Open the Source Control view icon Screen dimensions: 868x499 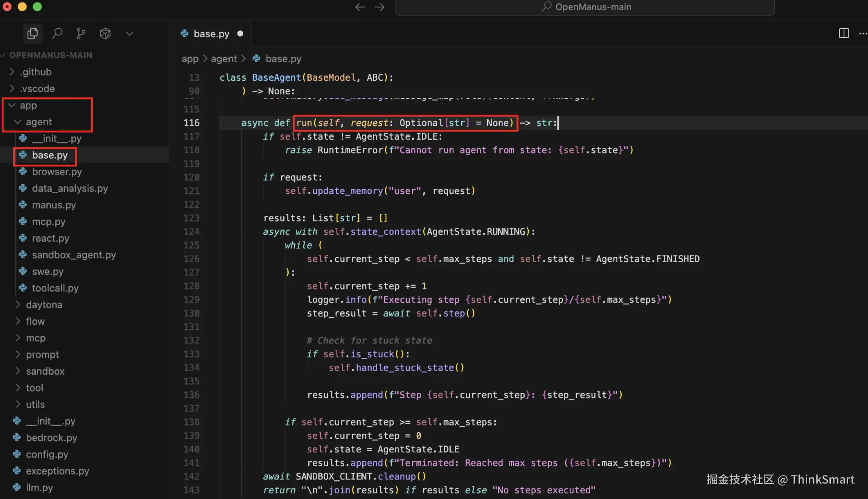[81, 34]
